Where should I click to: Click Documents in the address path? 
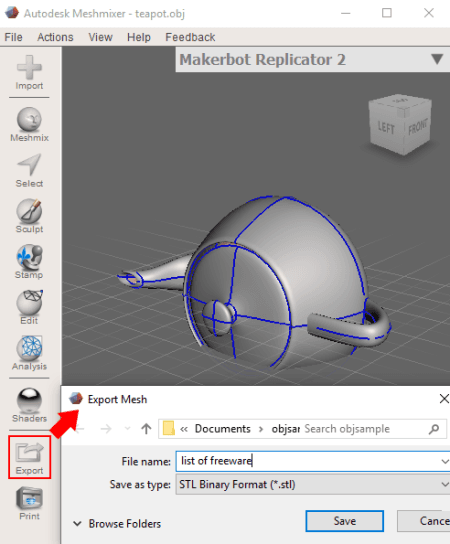point(222,429)
